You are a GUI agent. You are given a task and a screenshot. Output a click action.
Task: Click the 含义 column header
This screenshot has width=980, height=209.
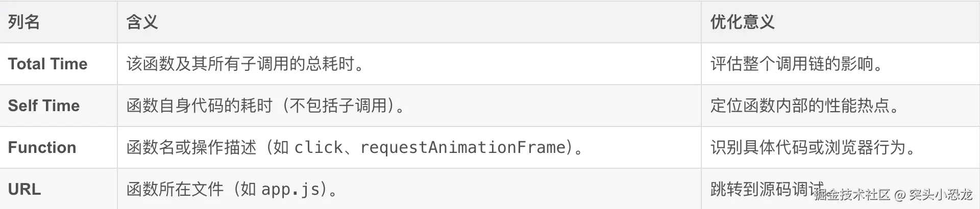(142, 22)
